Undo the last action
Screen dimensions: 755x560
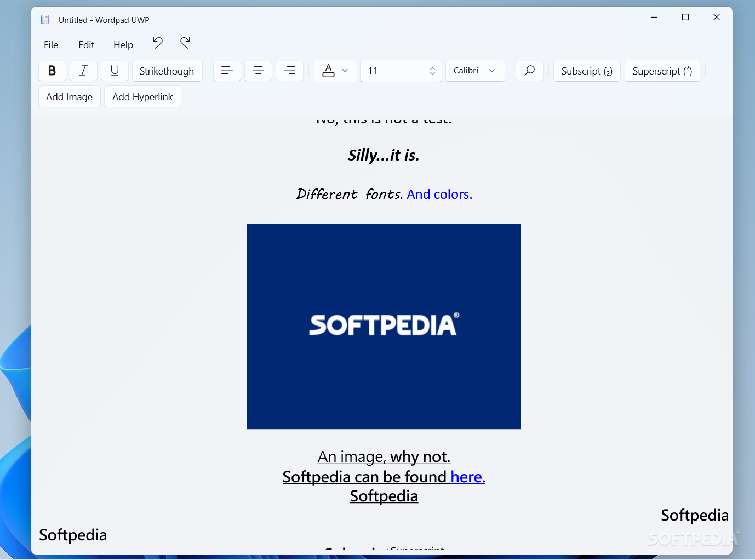tap(158, 43)
